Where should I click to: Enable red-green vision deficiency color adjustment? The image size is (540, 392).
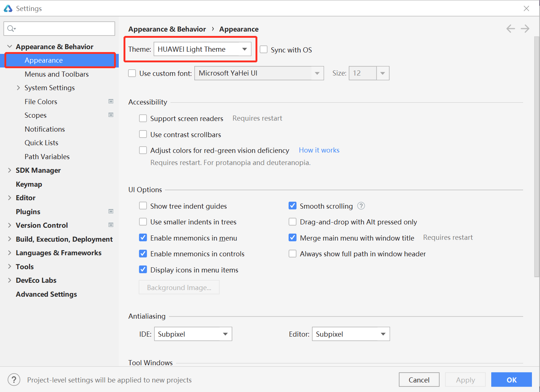[x=143, y=150]
